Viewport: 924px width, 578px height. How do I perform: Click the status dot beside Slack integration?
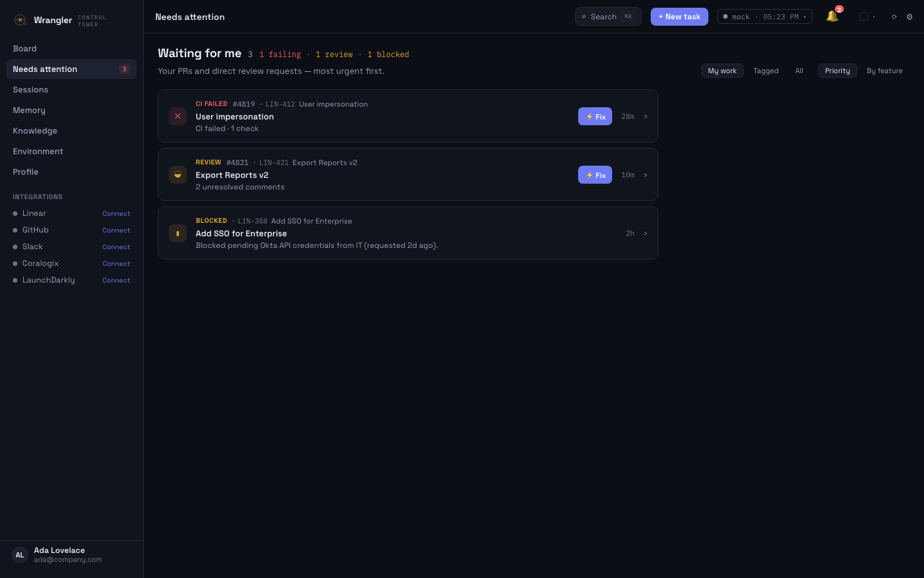point(15,247)
